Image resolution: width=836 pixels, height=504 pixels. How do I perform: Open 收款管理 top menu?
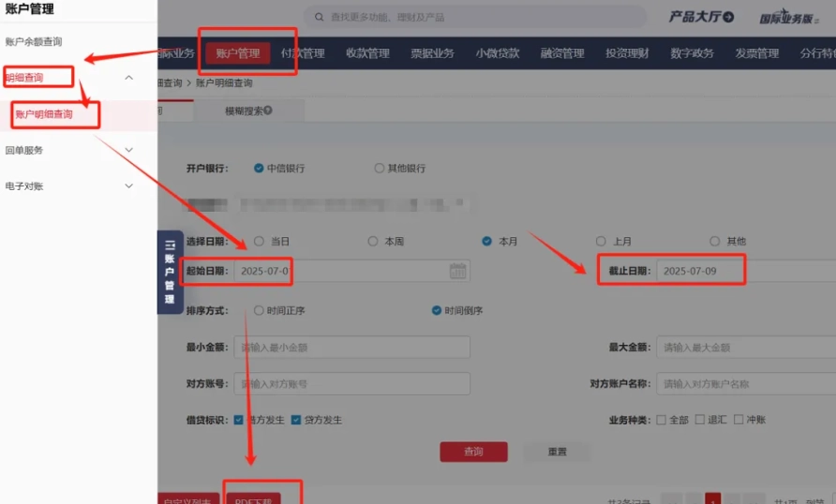coord(368,53)
